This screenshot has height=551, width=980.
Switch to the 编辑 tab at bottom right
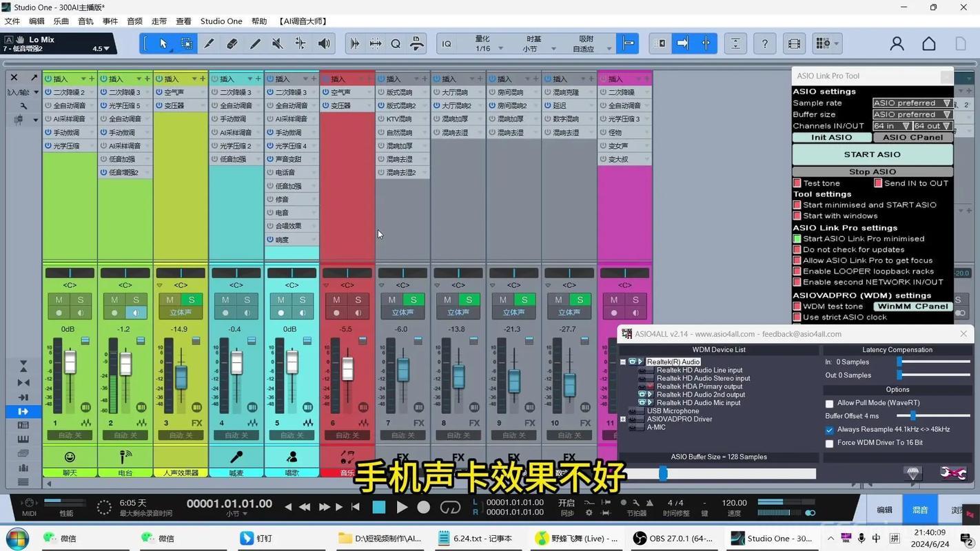tap(884, 510)
